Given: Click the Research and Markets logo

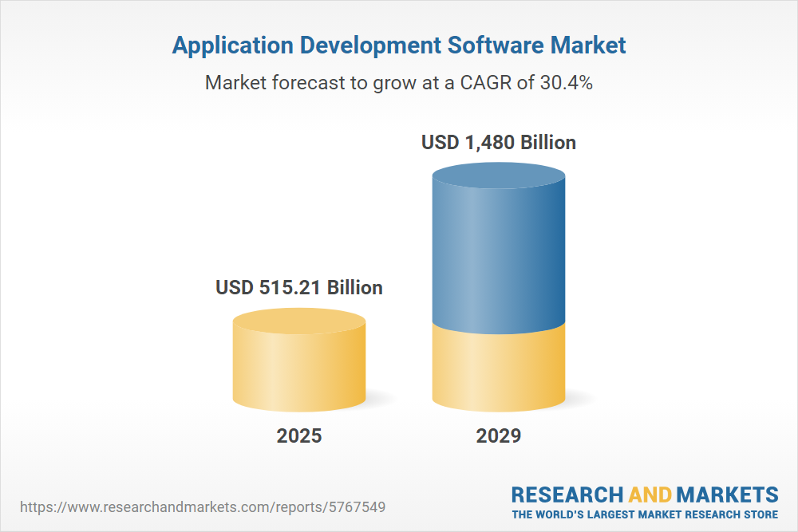Looking at the screenshot, I should pos(644,500).
